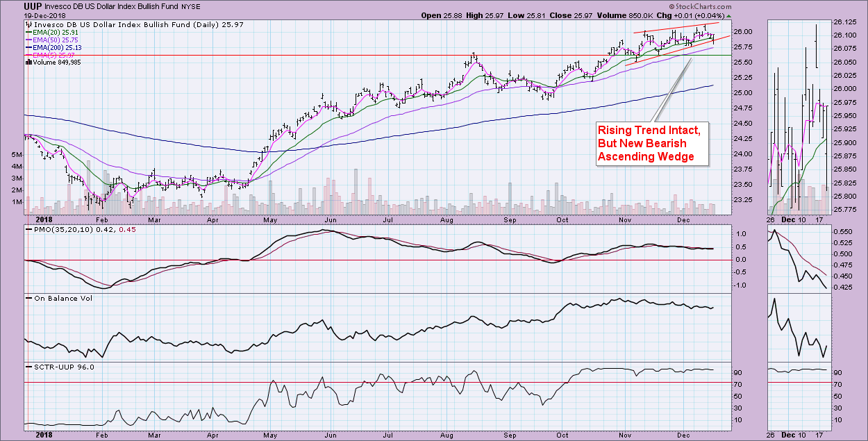
Task: Click the date 19-Dec-2018
Action: (46, 15)
